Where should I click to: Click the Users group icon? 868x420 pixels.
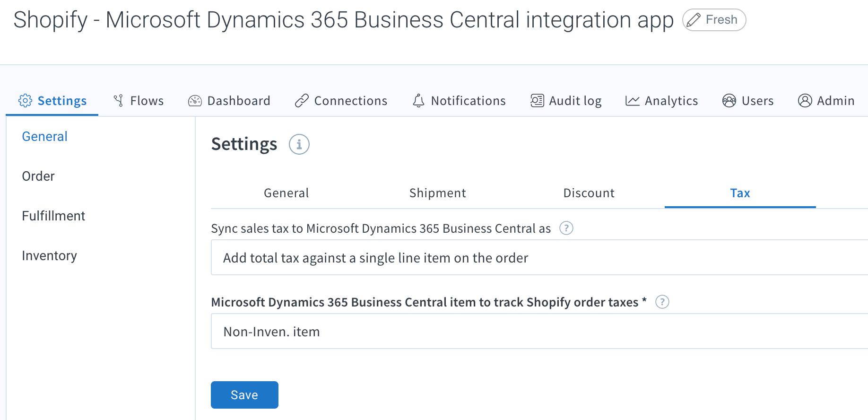pos(729,101)
